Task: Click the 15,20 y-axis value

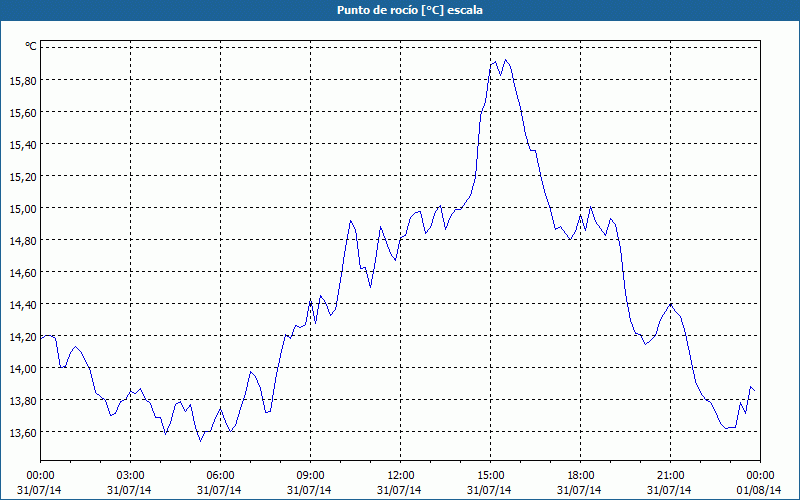Action: pyautogui.click(x=23, y=177)
